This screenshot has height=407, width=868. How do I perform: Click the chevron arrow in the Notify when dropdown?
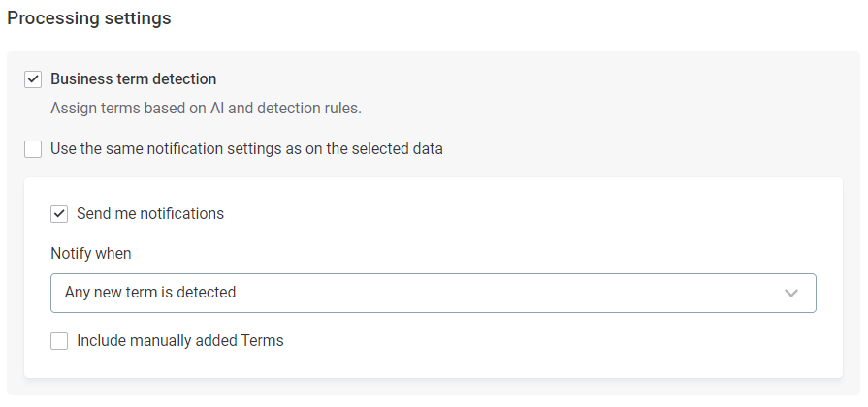tap(791, 293)
